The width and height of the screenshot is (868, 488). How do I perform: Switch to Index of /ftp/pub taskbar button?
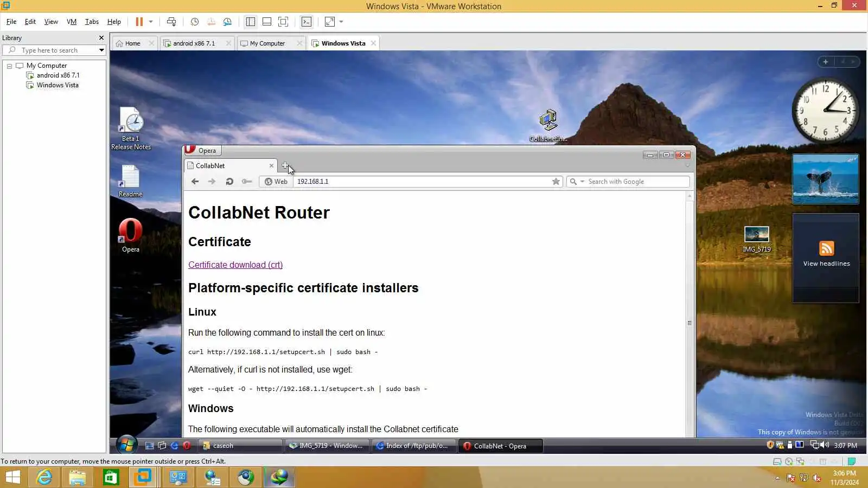click(x=413, y=446)
